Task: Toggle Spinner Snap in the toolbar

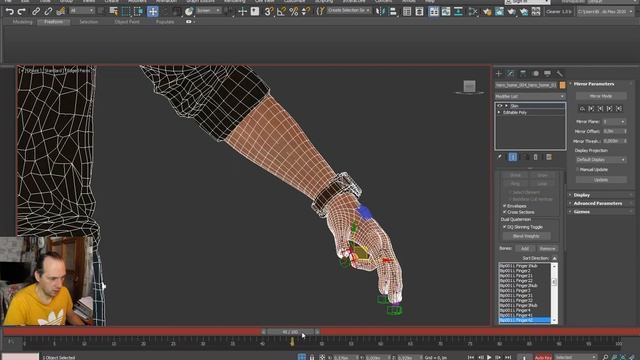Action: tap(305, 11)
